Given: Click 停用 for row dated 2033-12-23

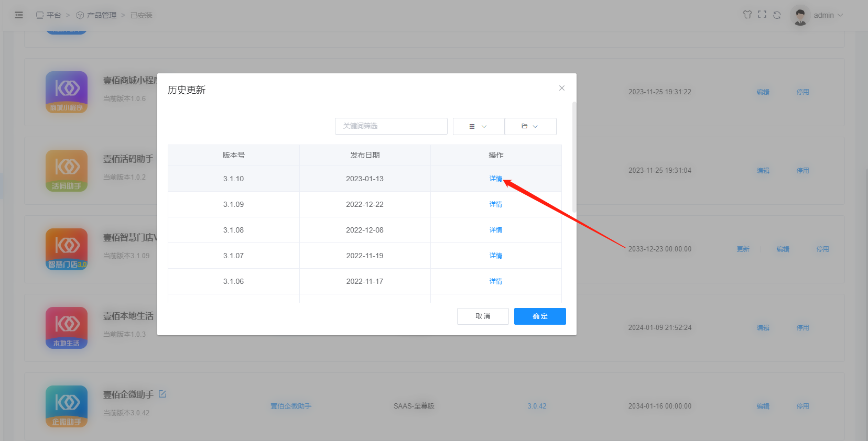Looking at the screenshot, I should (823, 249).
